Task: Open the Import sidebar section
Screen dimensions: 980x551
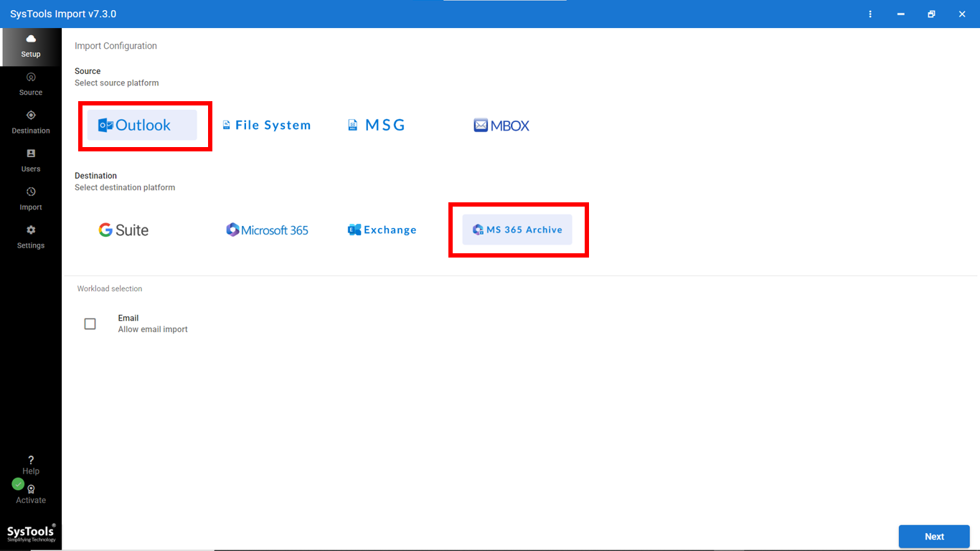Action: [x=31, y=199]
